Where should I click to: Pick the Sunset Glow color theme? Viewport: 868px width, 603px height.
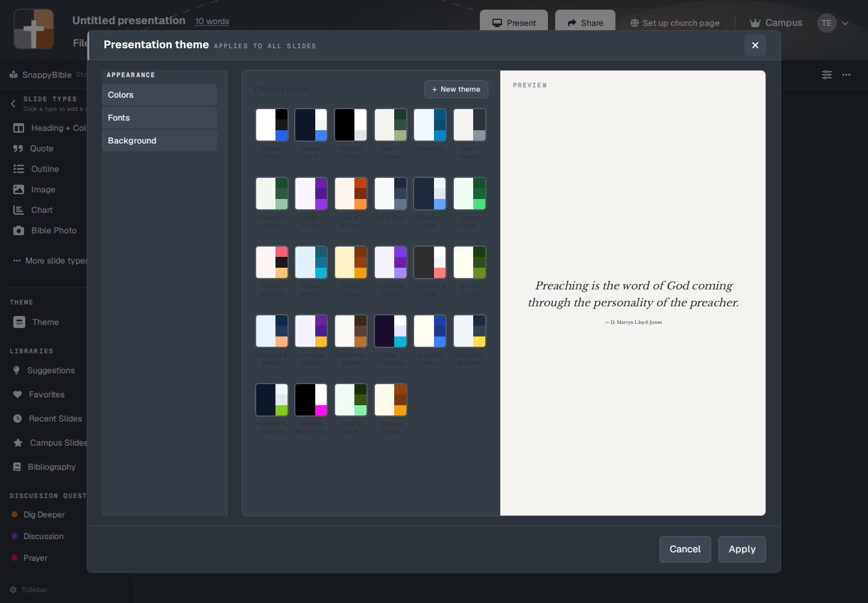tap(351, 262)
